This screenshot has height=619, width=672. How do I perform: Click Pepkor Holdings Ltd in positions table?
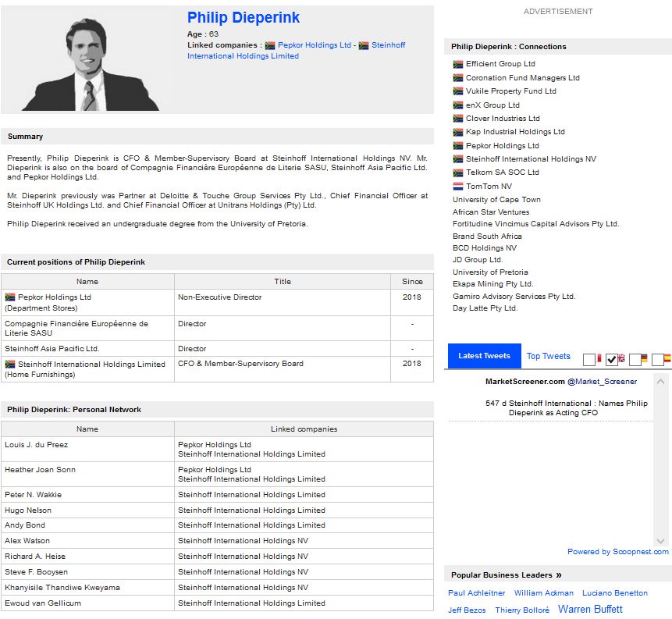click(55, 297)
